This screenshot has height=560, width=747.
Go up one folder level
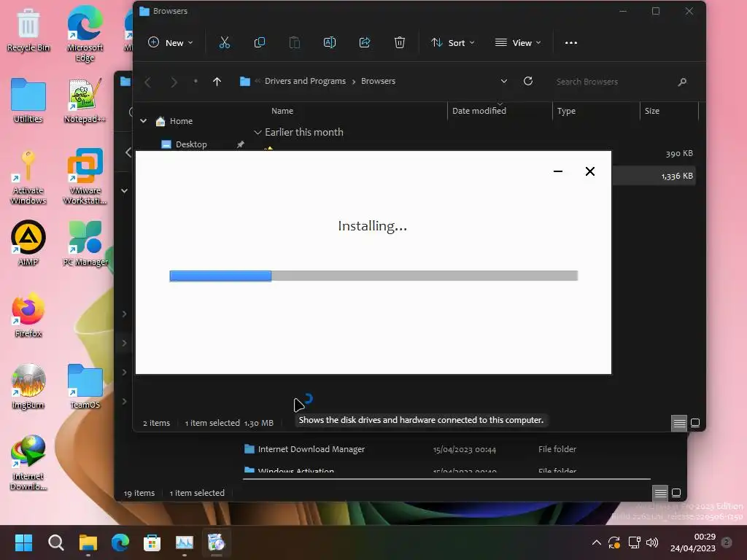(x=217, y=82)
